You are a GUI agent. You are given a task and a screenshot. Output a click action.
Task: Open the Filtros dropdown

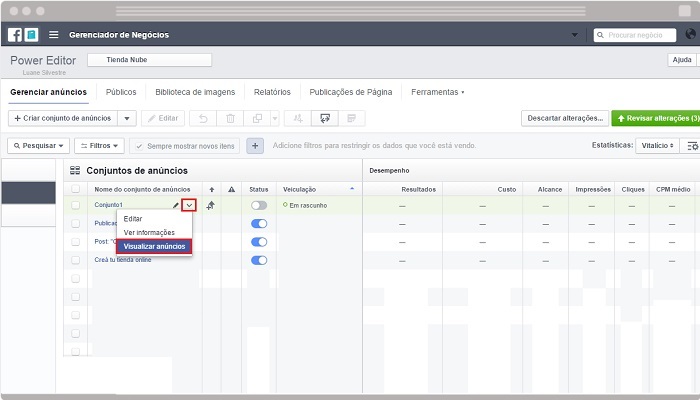(99, 146)
